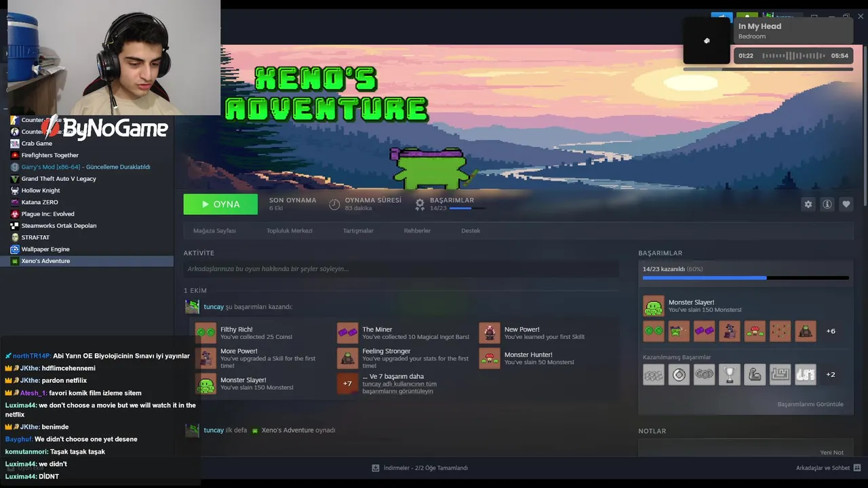Click the music overlay album art thumbnail
The height and width of the screenshot is (488, 868).
[x=707, y=41]
